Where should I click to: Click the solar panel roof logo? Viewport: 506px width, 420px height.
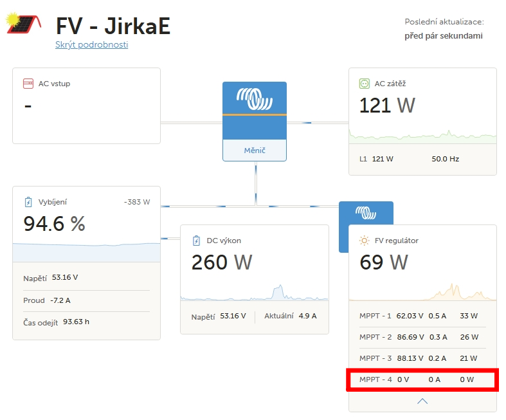point(24,23)
